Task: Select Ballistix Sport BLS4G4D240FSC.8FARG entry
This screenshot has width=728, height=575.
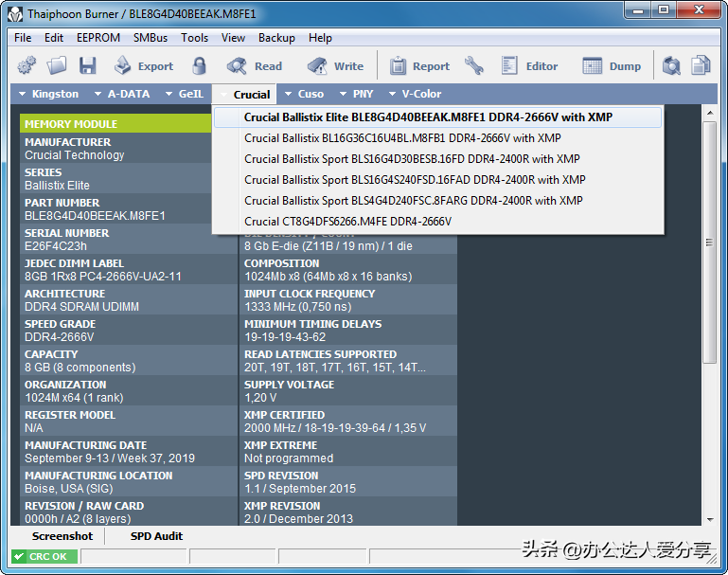Action: [x=437, y=201]
